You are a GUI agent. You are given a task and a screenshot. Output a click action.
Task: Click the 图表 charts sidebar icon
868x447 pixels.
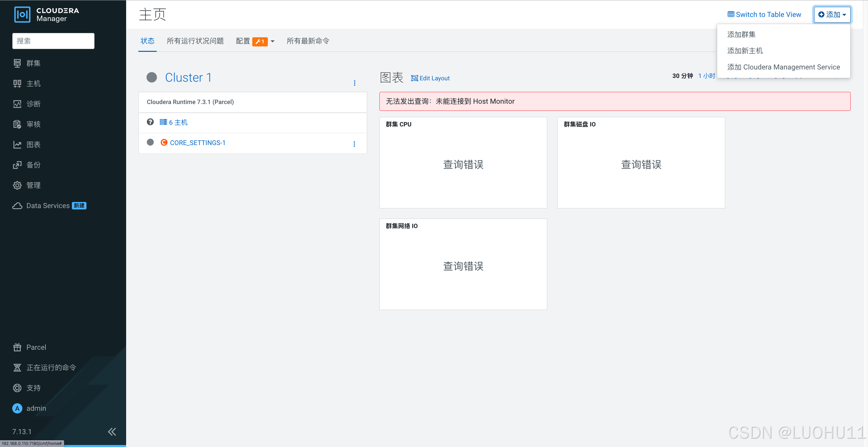(17, 145)
